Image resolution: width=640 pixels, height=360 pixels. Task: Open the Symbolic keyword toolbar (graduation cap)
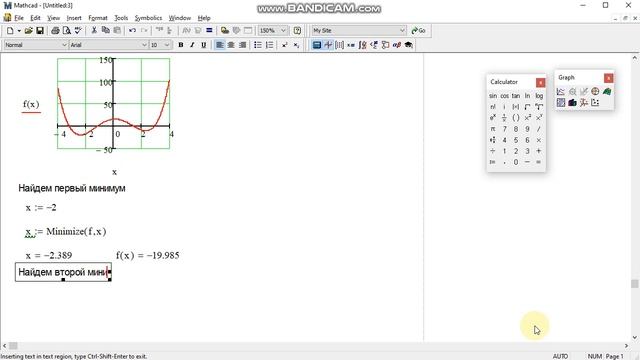408,45
